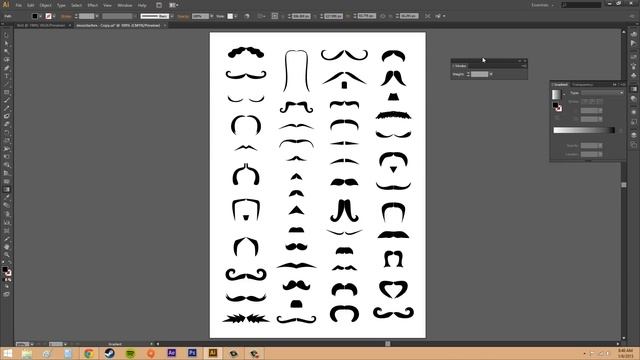The width and height of the screenshot is (640, 360).
Task: Open the brush definition dropdown
Action: (x=172, y=16)
